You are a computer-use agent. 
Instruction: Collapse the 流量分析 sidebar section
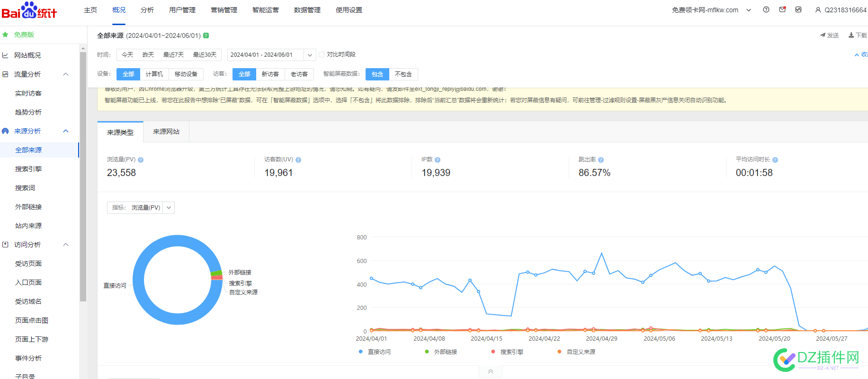pyautogui.click(x=66, y=74)
